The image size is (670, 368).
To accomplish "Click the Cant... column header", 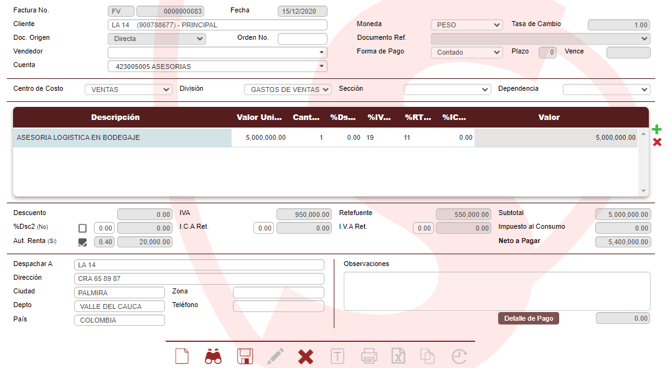I will tap(306, 117).
